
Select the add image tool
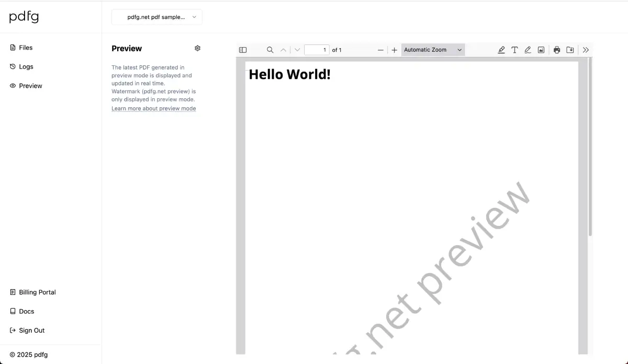[541, 50]
